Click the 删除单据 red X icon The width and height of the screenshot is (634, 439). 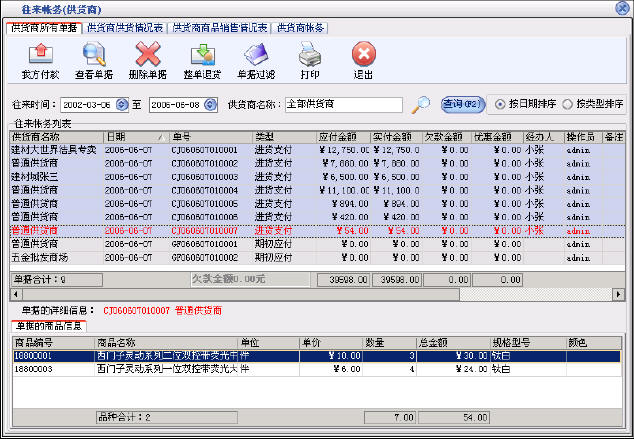[148, 54]
